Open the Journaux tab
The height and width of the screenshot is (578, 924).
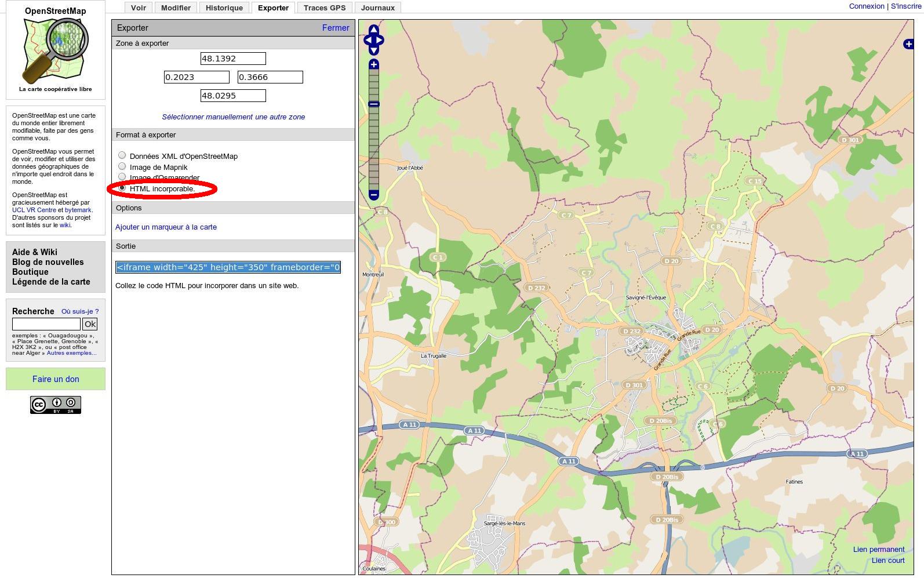pos(378,8)
